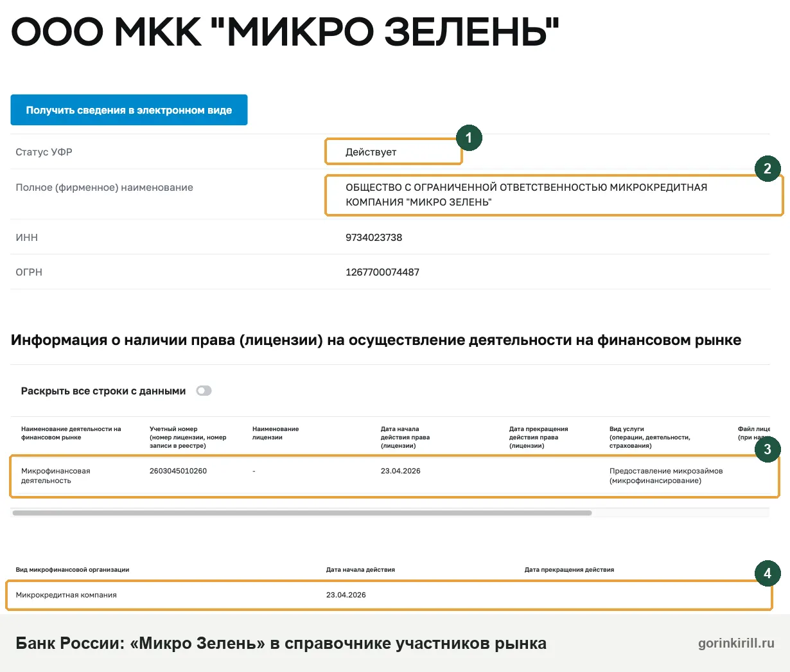Click column header 'Наименование деятельности на финансовом рынке'
790x672 pixels.
(x=71, y=433)
